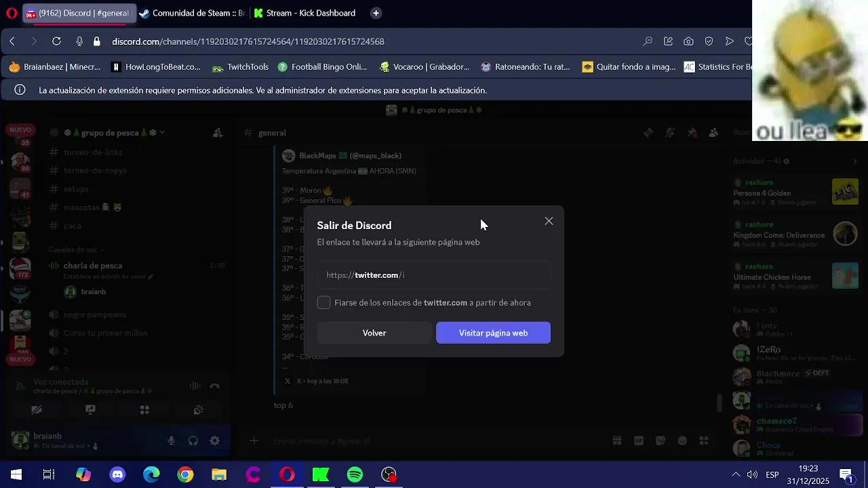Check the trust twitter.com links checkbox

(323, 303)
